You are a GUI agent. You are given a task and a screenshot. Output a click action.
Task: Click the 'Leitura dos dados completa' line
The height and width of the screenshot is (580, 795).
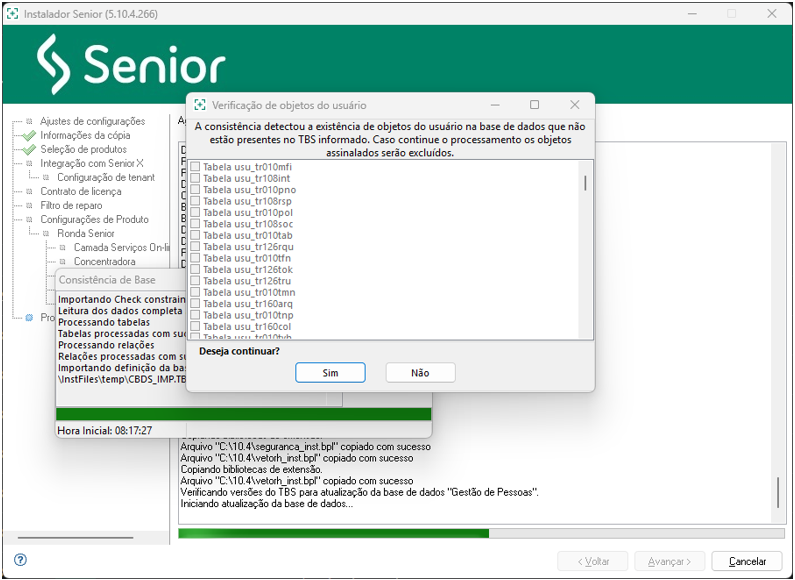point(120,311)
